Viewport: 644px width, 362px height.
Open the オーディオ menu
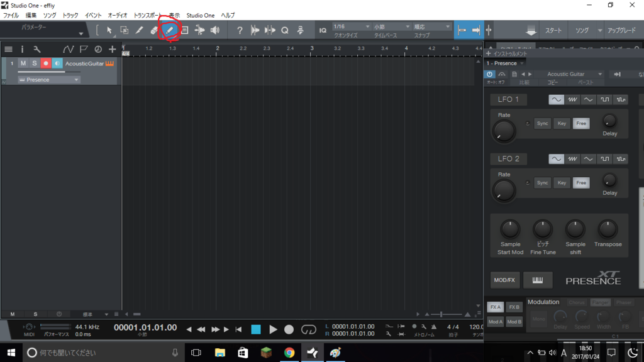pos(118,15)
